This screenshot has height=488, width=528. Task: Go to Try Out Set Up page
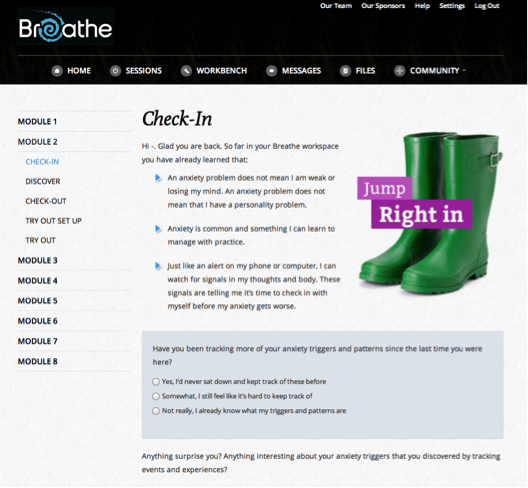(x=54, y=221)
